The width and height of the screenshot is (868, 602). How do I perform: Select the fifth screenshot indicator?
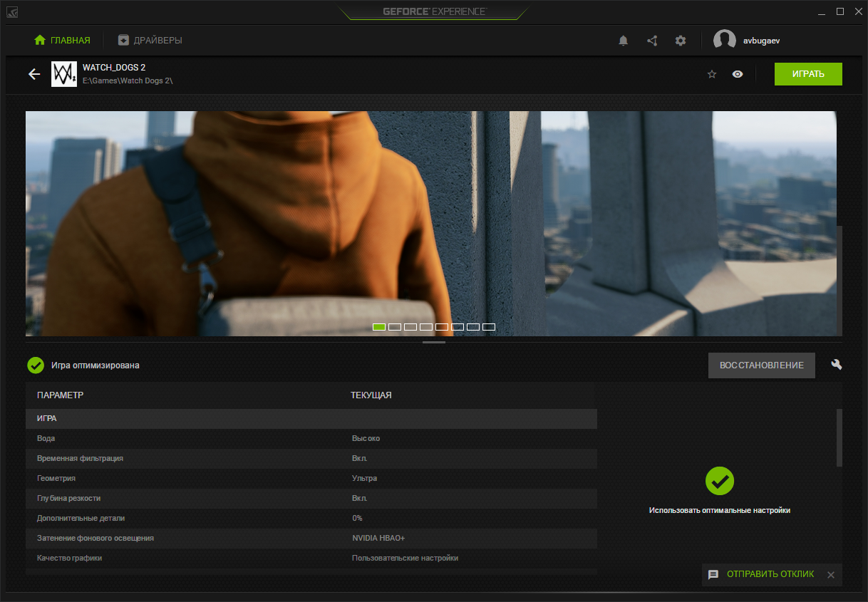pos(442,327)
